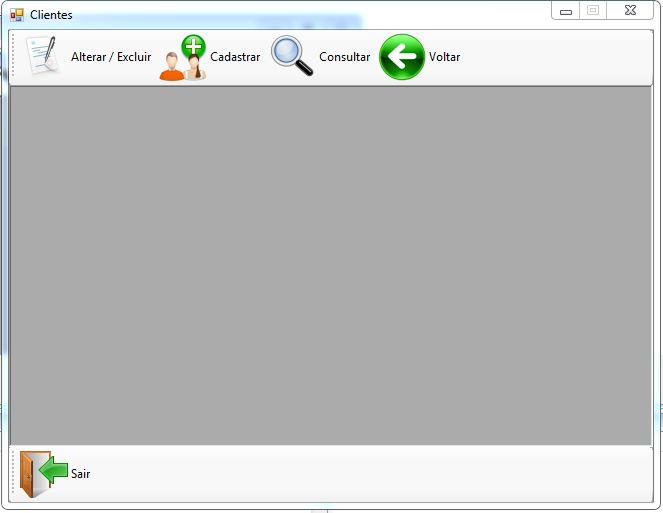This screenshot has height=513, width=663.
Task: Click the greyed-out maximize button
Action: pos(593,11)
